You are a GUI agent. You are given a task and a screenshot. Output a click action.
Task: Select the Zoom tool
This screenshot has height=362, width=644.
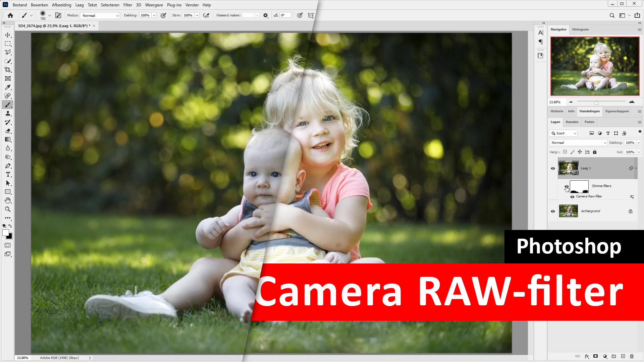point(8,209)
